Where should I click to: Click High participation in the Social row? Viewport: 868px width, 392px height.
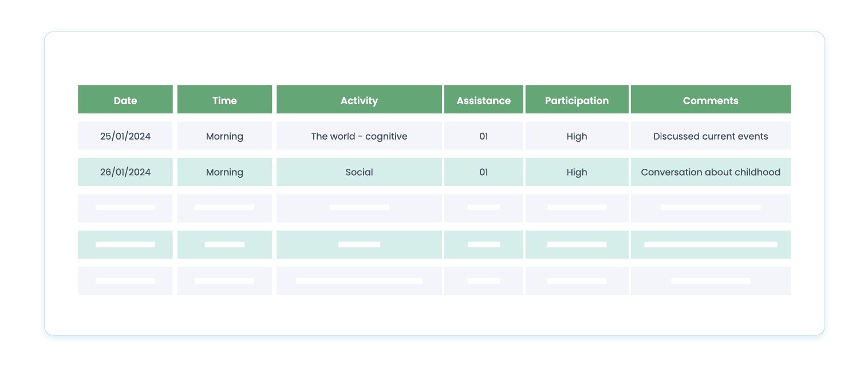[577, 172]
